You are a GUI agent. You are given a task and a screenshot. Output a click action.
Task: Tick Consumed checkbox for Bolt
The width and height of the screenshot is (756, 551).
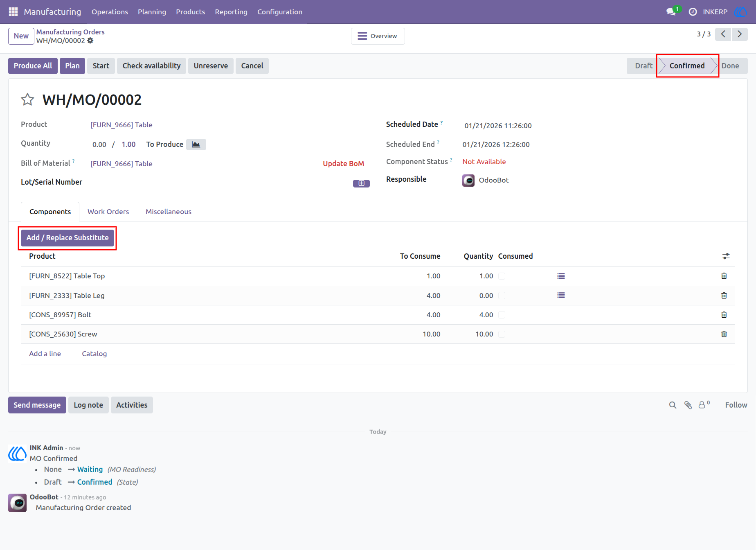pos(502,315)
